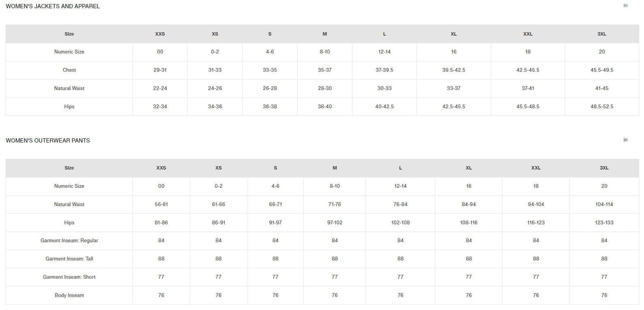This screenshot has height=310, width=644.
Task: Select the 29-31 chest measurement cell
Action: [160, 70]
